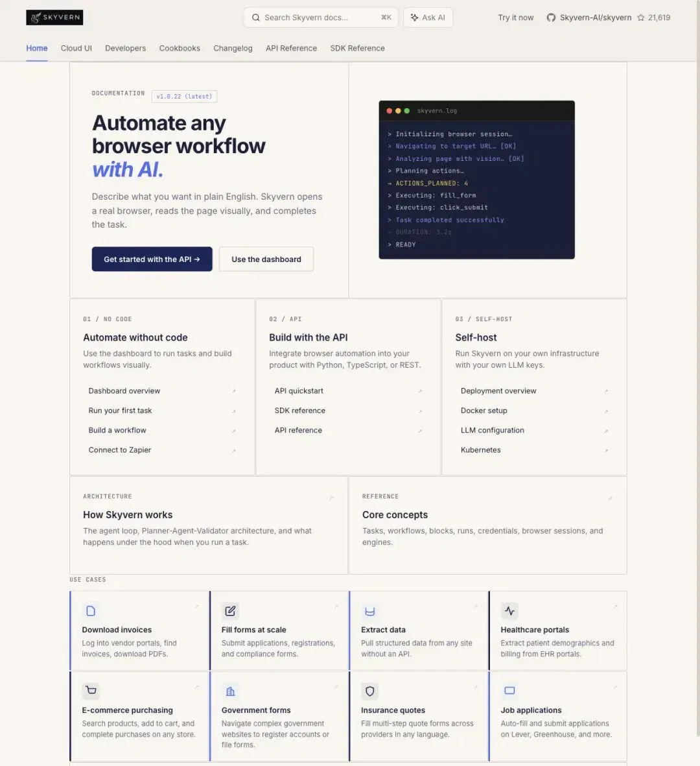This screenshot has height=766, width=700.
Task: Click the E-commerce purchasing cart icon
Action: tap(91, 691)
